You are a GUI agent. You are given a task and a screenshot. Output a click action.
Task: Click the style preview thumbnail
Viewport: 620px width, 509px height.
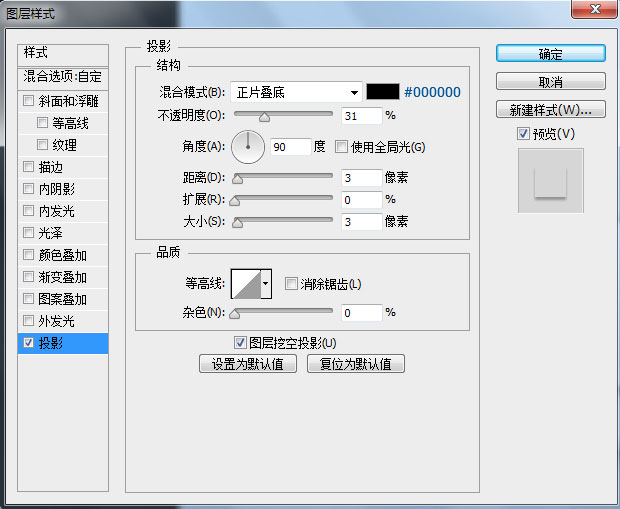click(x=550, y=180)
